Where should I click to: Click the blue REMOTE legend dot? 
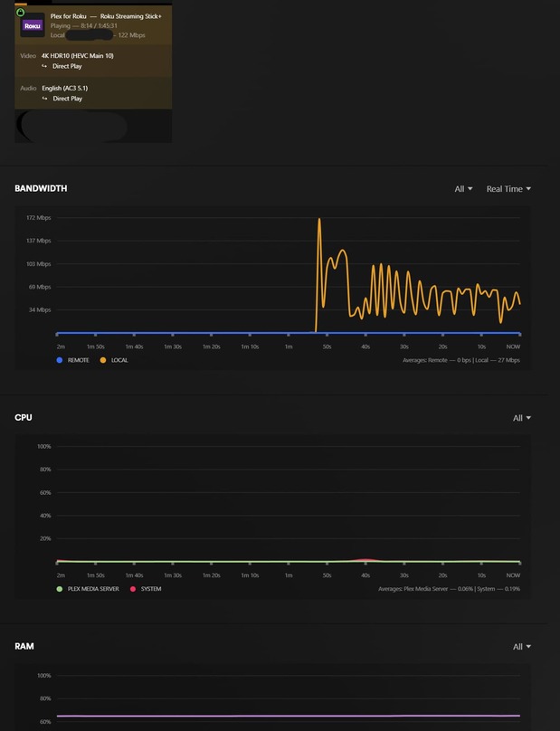tap(59, 360)
